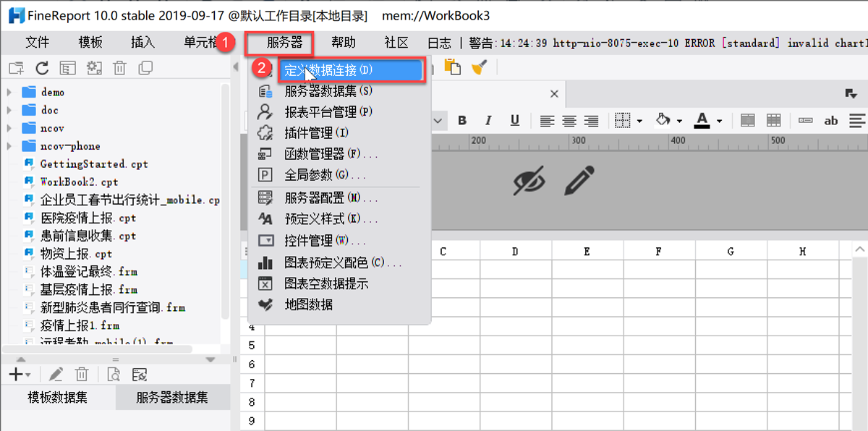Choose 地图数据 menu entry
The height and width of the screenshot is (431, 868).
click(x=339, y=305)
